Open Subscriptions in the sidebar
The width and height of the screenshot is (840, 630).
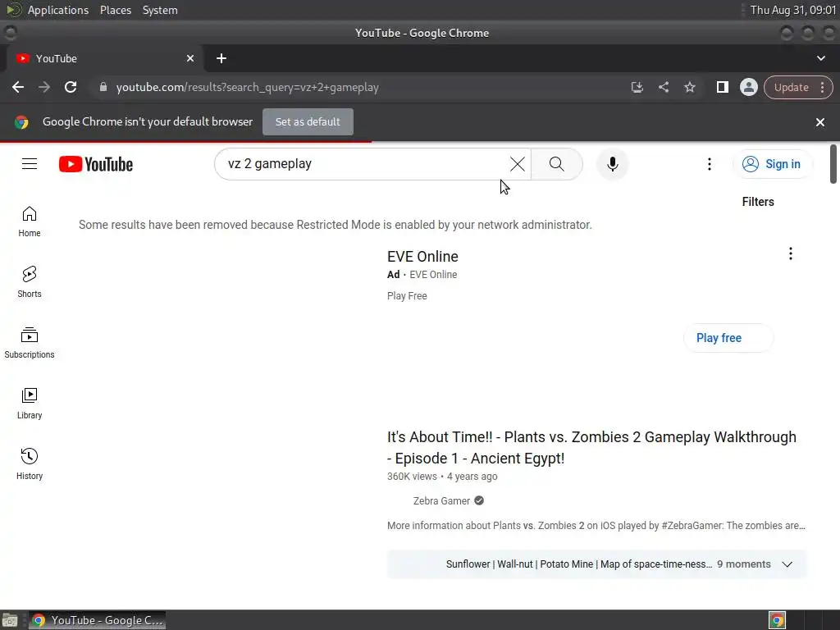coord(30,342)
